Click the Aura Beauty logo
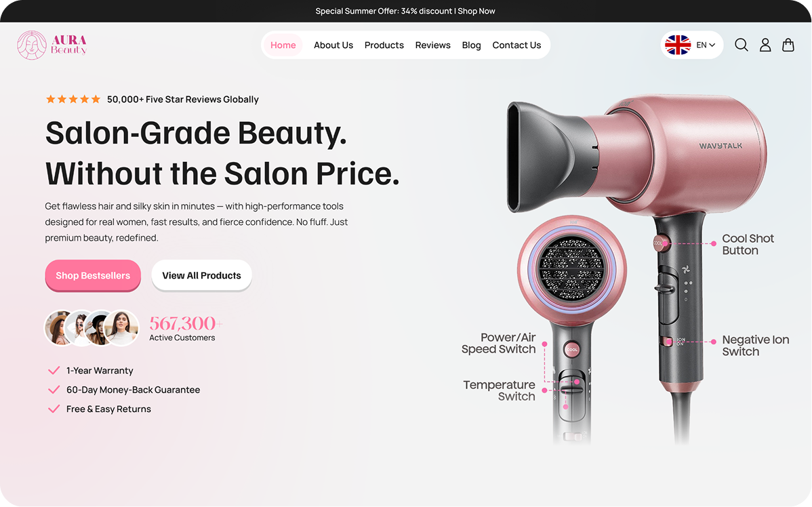The height and width of the screenshot is (507, 812). (52, 45)
